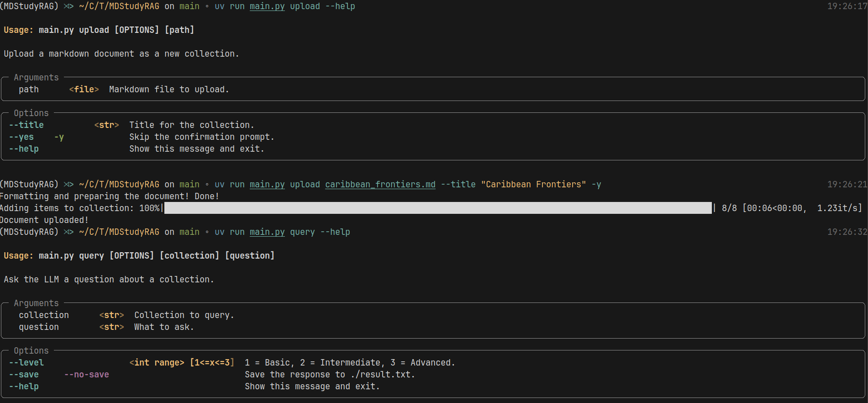Click the --level option text
868x403 pixels.
(26, 362)
